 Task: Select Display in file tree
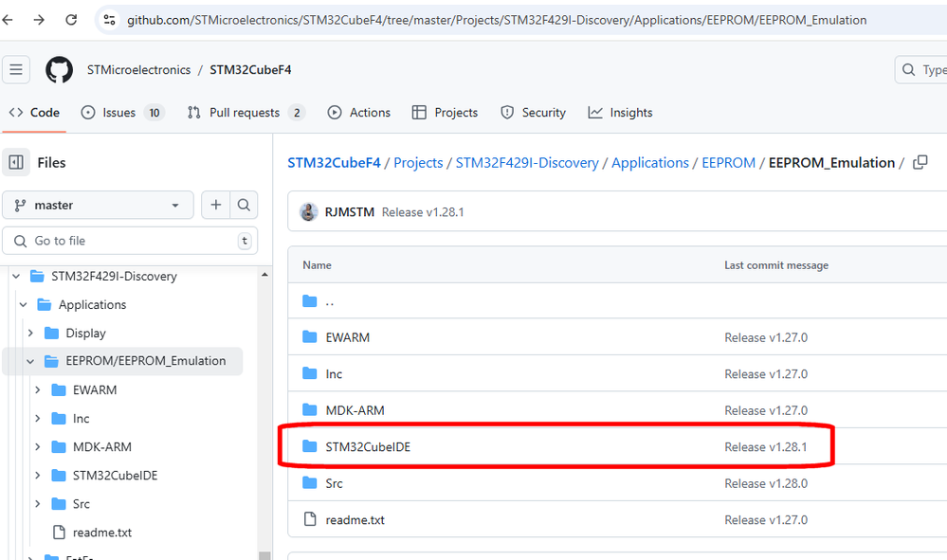point(85,334)
